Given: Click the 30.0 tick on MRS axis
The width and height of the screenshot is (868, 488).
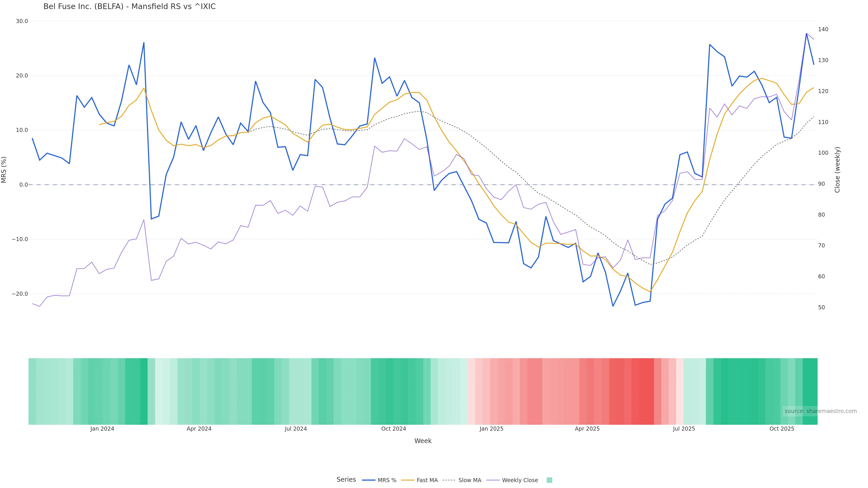Looking at the screenshot, I should click(x=22, y=21).
